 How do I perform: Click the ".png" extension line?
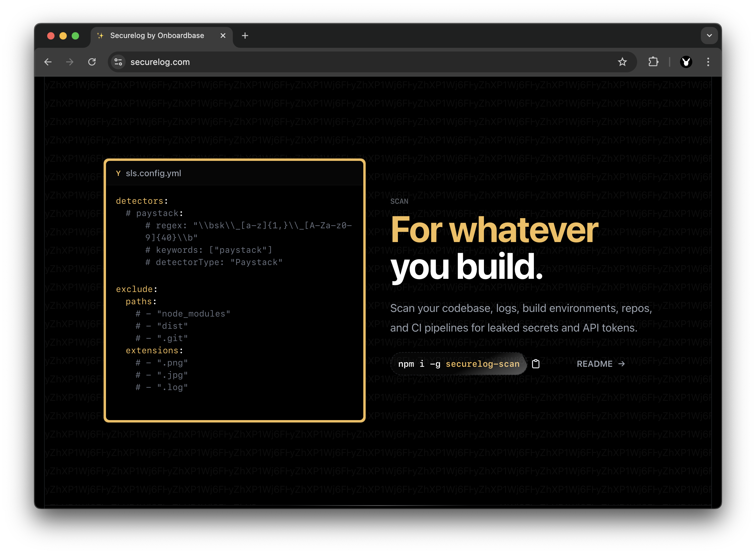point(162,363)
